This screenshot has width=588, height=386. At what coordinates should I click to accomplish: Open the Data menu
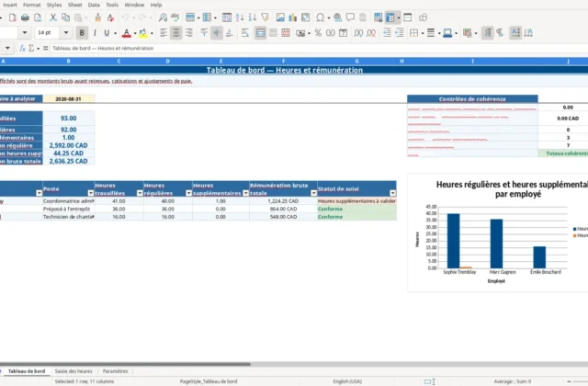pyautogui.click(x=94, y=5)
